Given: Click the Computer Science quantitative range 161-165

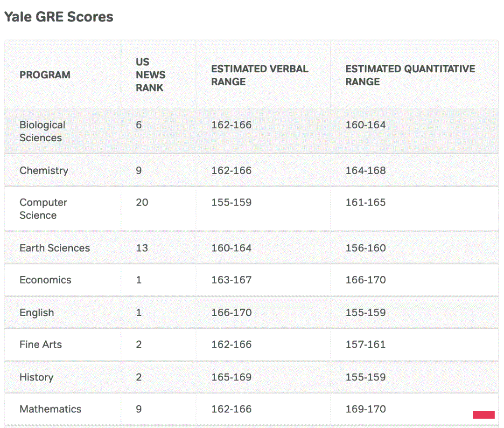Looking at the screenshot, I should tap(365, 202).
